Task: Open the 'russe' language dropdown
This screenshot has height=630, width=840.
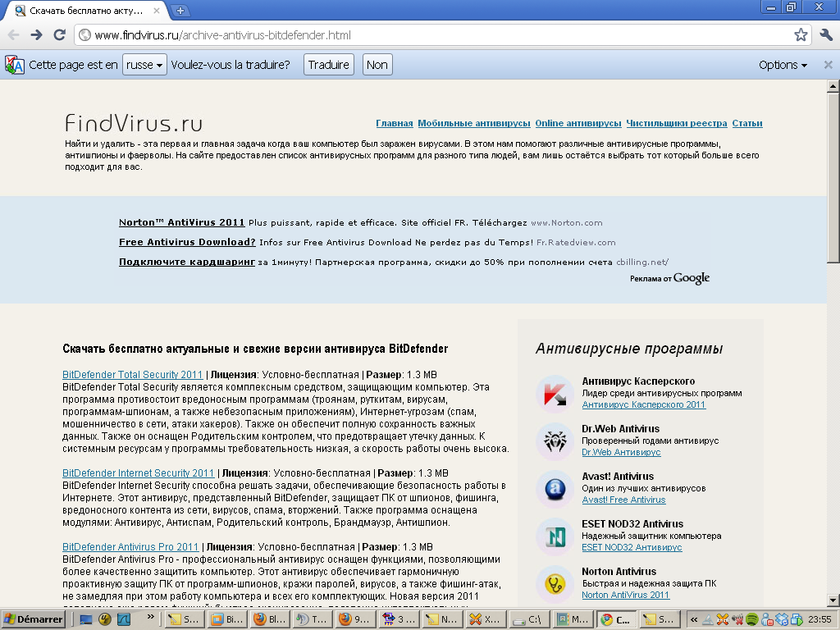Action: coord(144,65)
